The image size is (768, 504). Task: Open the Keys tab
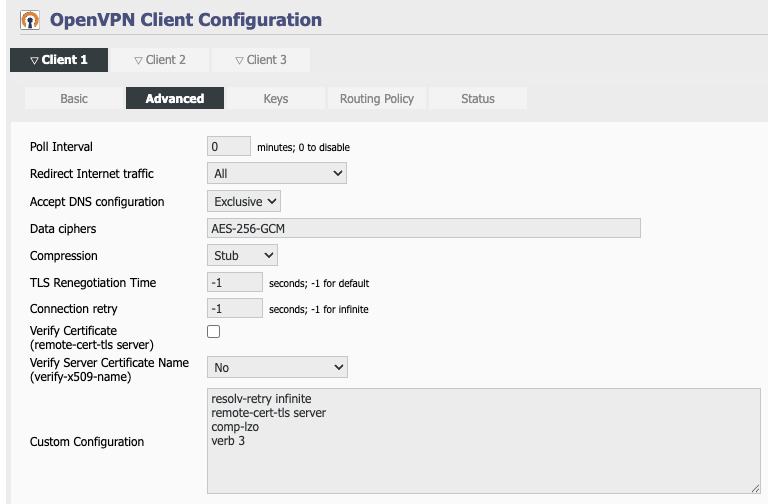[x=276, y=98]
